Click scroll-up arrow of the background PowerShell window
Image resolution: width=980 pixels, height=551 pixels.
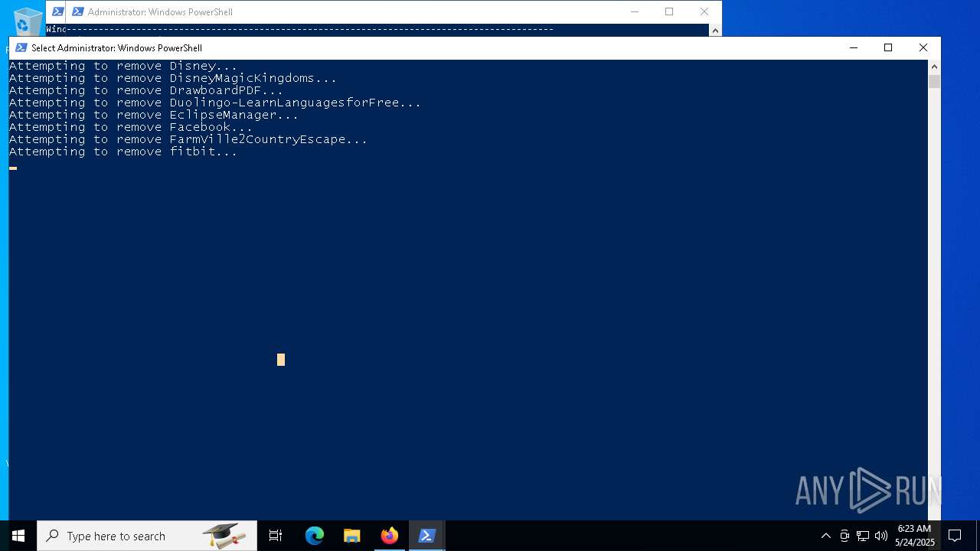[x=715, y=31]
